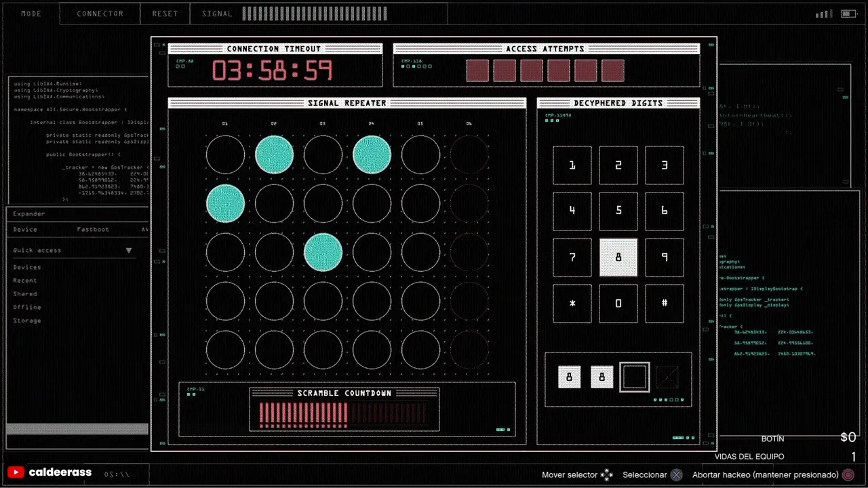
Task: Toggle lit circle in column 04, top row
Action: coord(372,155)
